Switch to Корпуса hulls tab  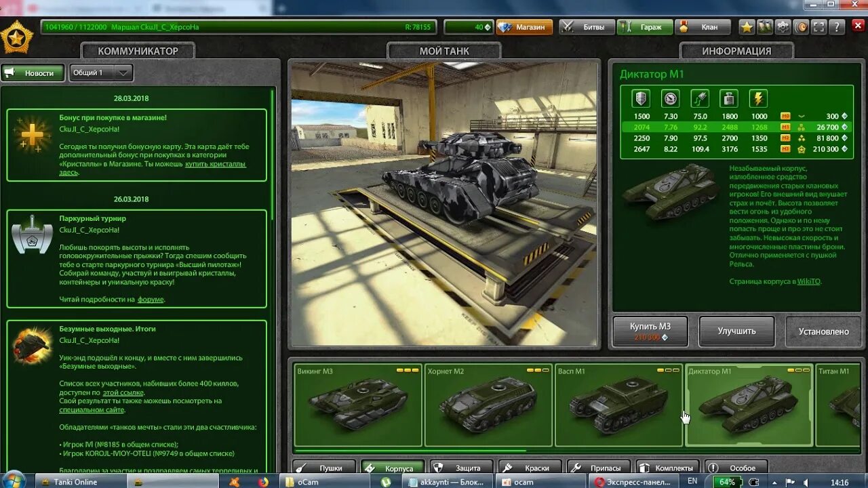click(x=393, y=468)
